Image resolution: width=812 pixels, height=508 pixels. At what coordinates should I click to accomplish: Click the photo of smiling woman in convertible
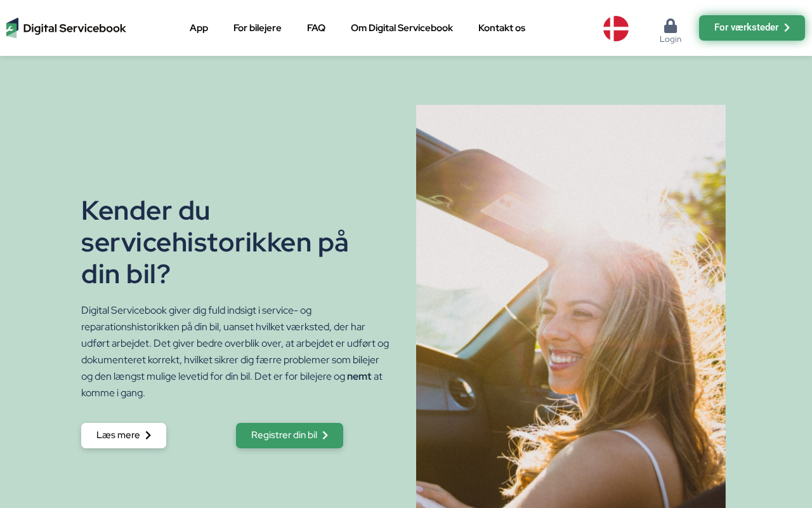tap(571, 306)
